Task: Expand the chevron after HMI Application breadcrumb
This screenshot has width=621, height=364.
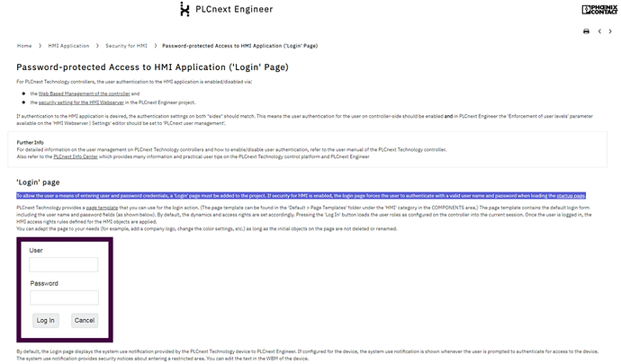Action: pos(97,45)
